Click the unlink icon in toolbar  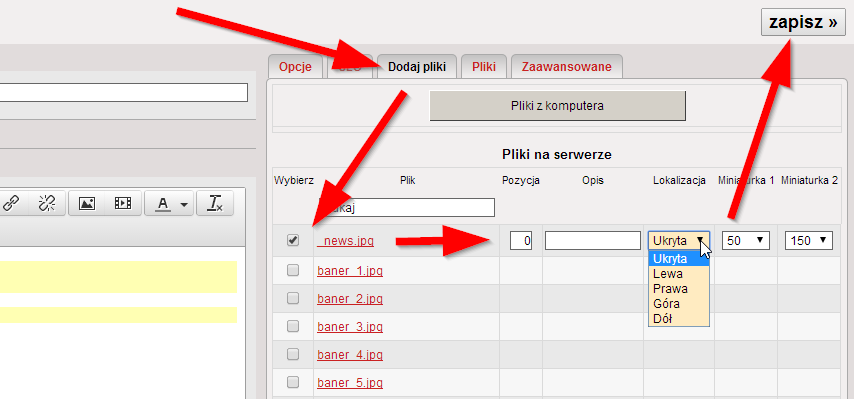pyautogui.click(x=47, y=204)
